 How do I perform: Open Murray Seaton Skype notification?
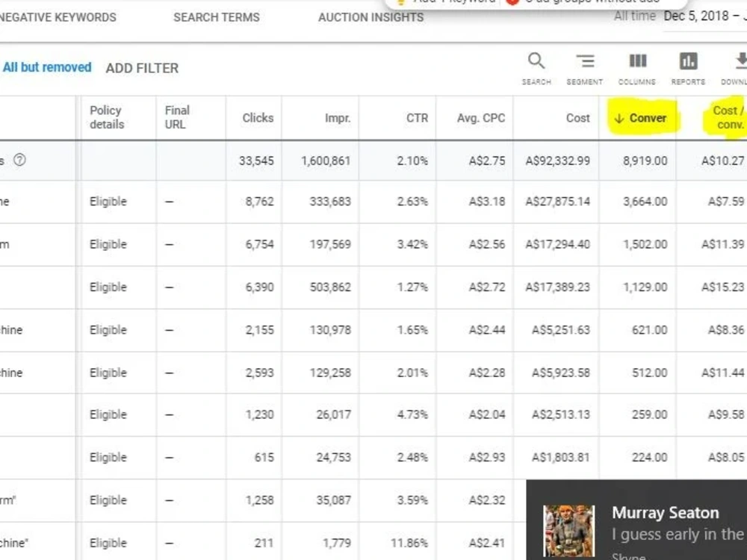coord(636,520)
